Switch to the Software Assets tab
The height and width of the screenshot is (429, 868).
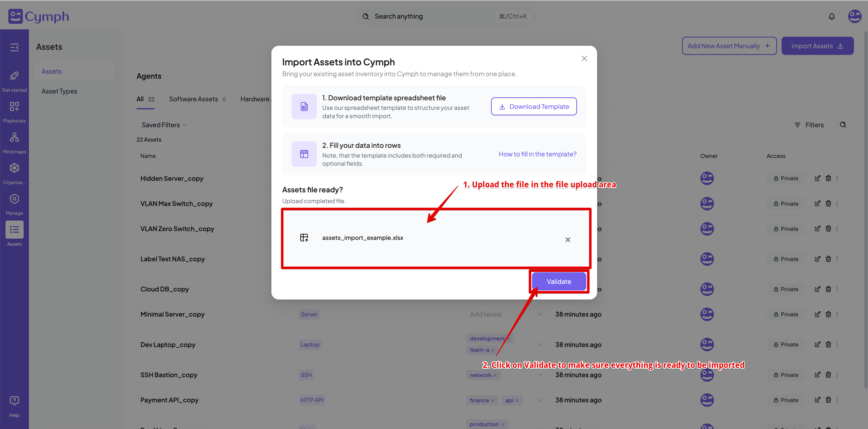point(194,99)
